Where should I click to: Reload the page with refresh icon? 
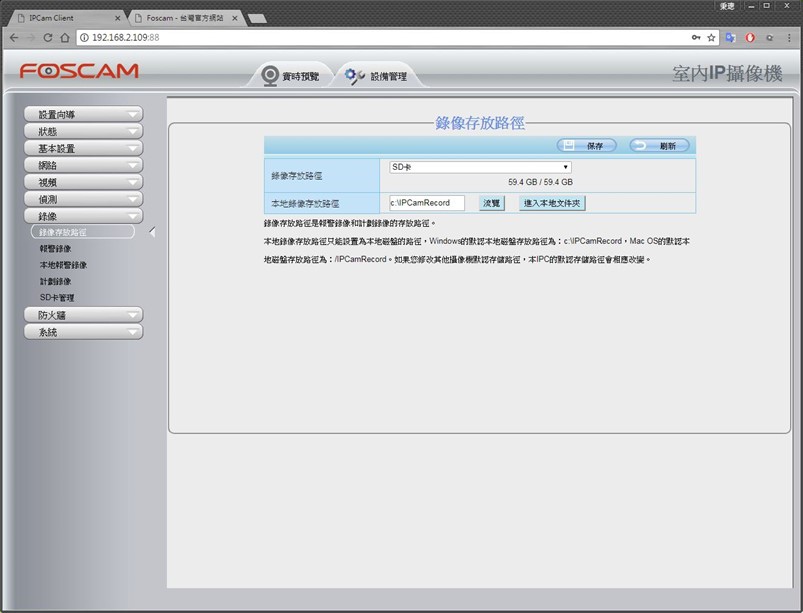click(48, 37)
